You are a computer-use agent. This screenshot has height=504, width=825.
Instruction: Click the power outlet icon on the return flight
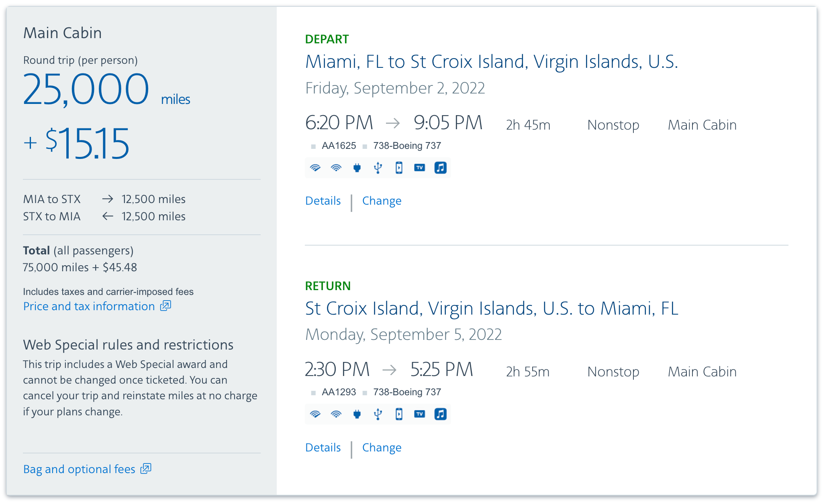tap(357, 414)
